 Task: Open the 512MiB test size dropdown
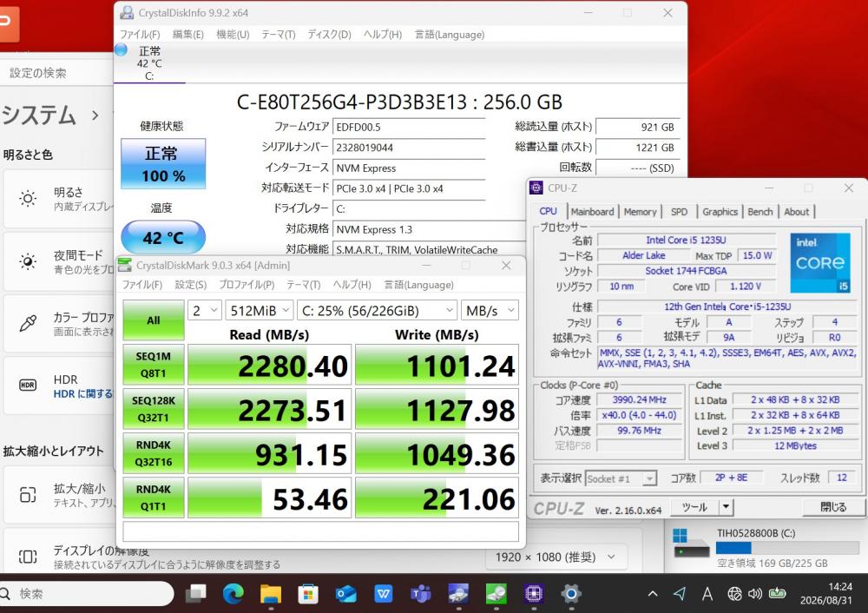[x=259, y=311]
